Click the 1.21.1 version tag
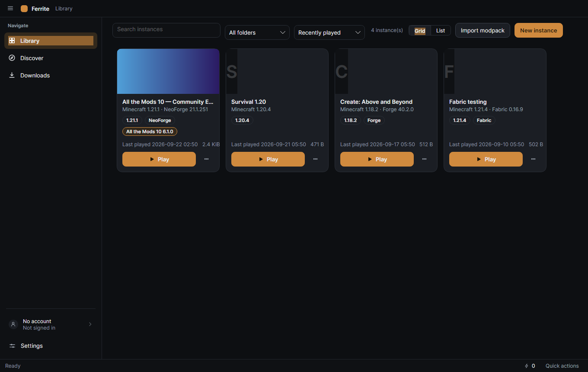 pos(132,120)
